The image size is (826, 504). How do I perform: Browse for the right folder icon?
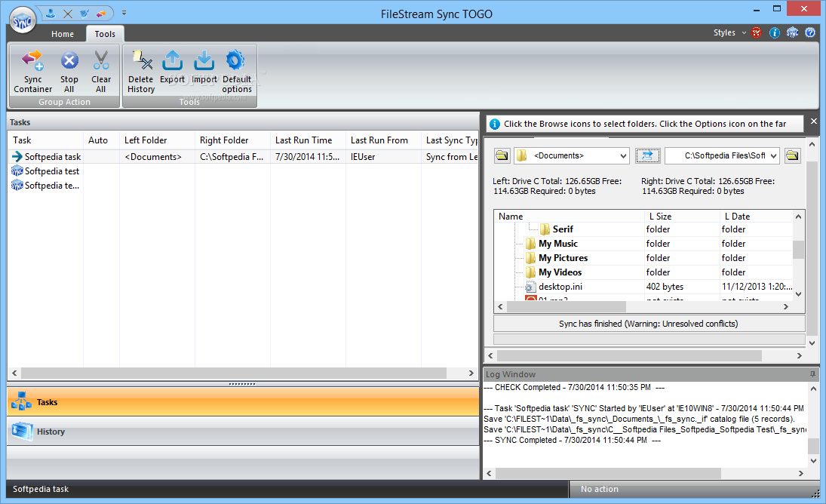(x=792, y=155)
